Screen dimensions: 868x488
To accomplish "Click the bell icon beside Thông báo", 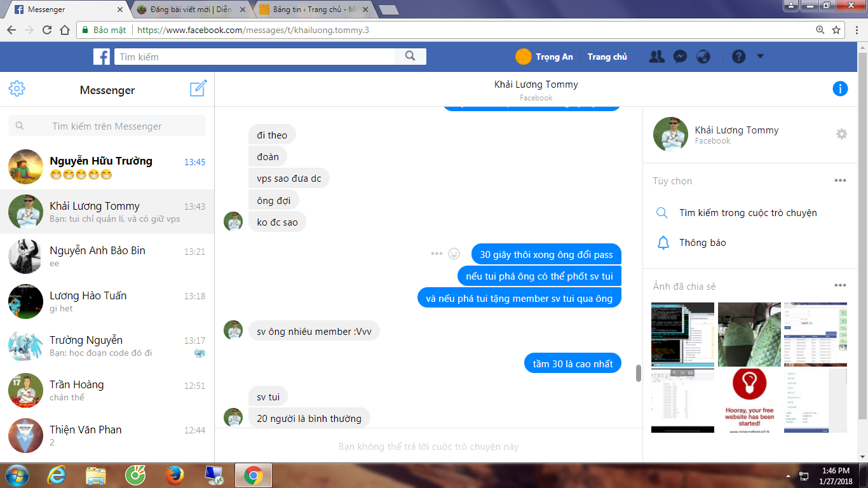I will click(663, 243).
